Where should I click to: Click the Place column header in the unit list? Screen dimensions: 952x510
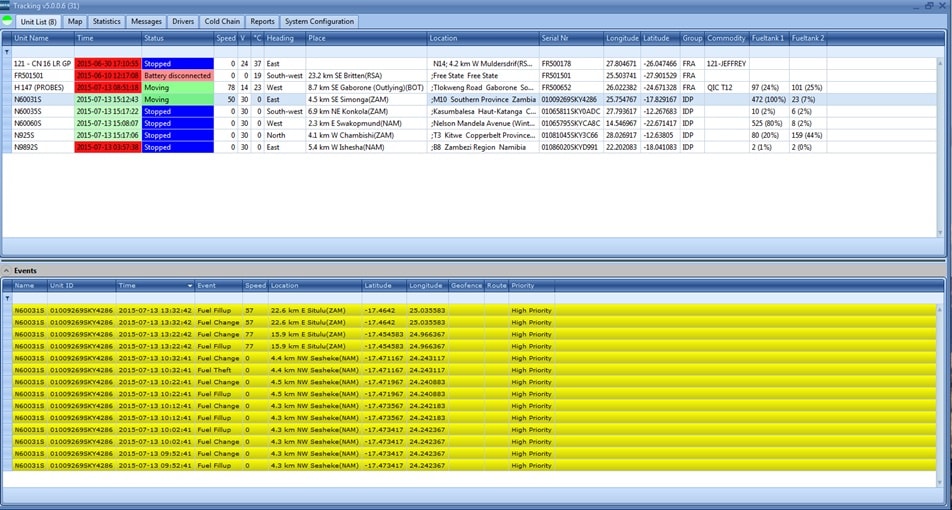click(x=366, y=38)
